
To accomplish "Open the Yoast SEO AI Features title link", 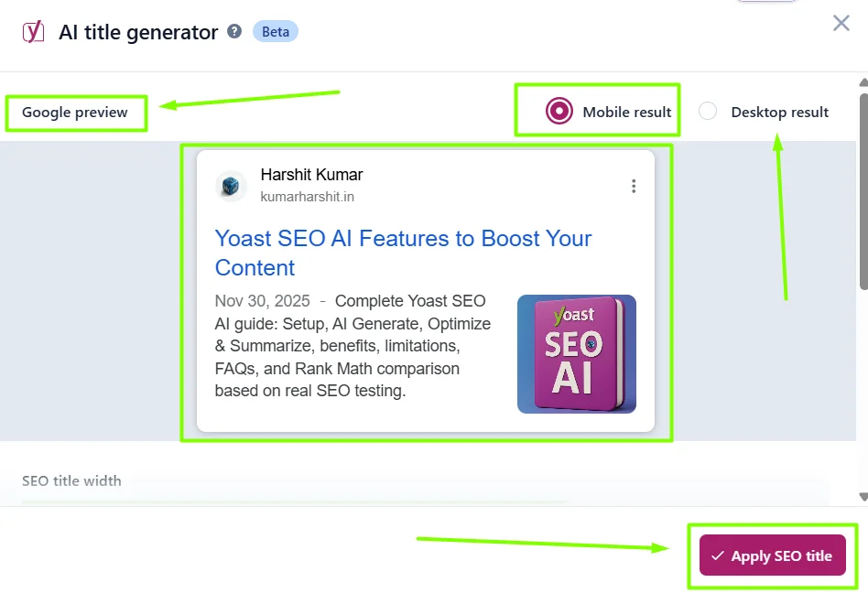I will (x=402, y=253).
